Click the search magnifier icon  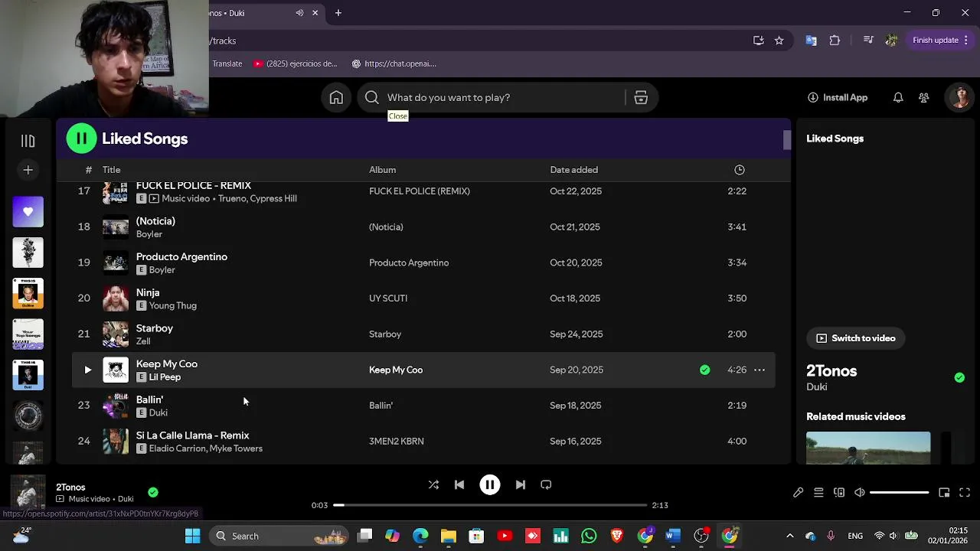(x=372, y=97)
